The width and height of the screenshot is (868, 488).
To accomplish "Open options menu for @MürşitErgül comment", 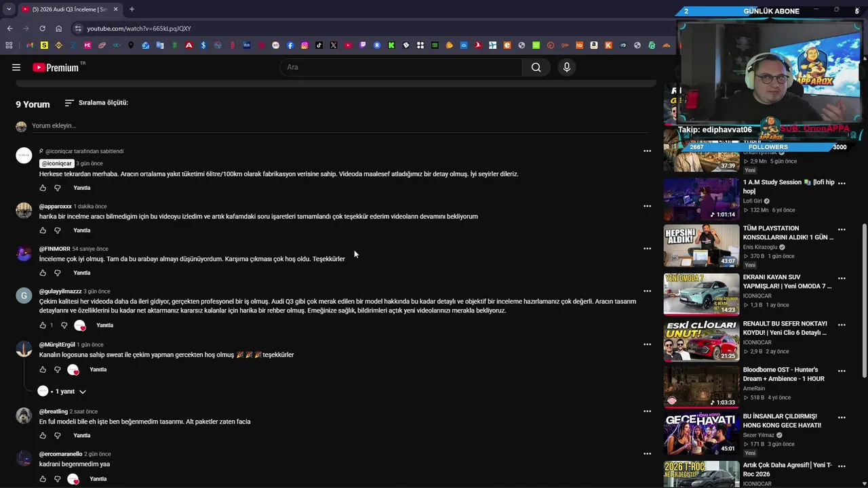I will 647,344.
